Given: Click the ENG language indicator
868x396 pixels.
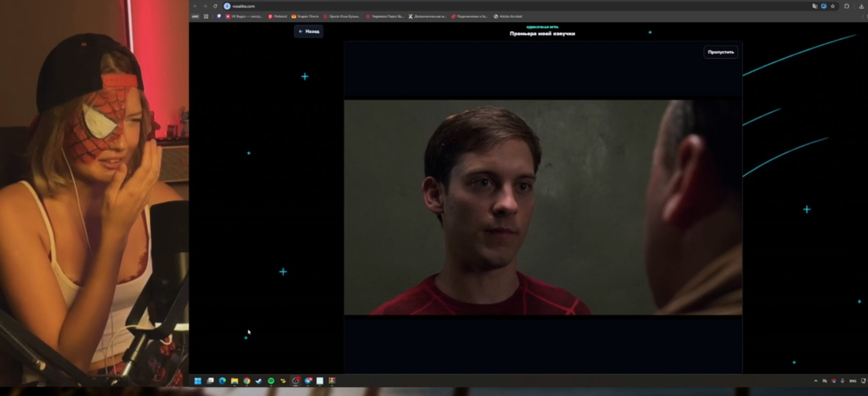Looking at the screenshot, I should coord(852,381).
